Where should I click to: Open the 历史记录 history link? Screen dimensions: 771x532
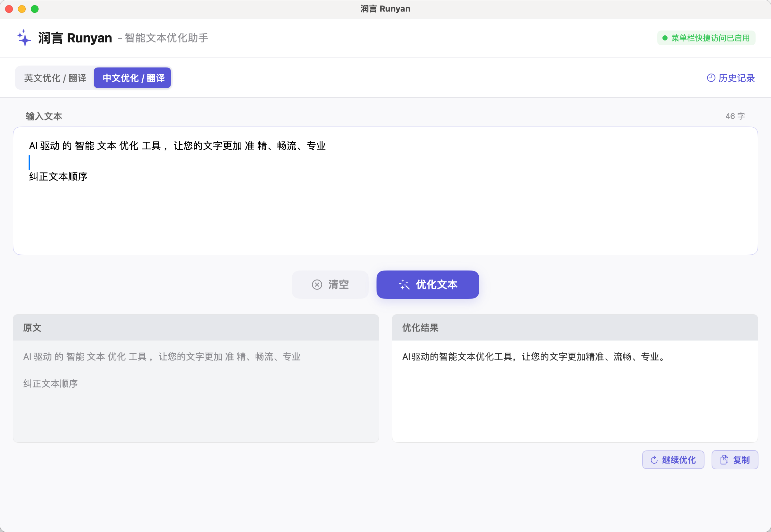pos(736,78)
